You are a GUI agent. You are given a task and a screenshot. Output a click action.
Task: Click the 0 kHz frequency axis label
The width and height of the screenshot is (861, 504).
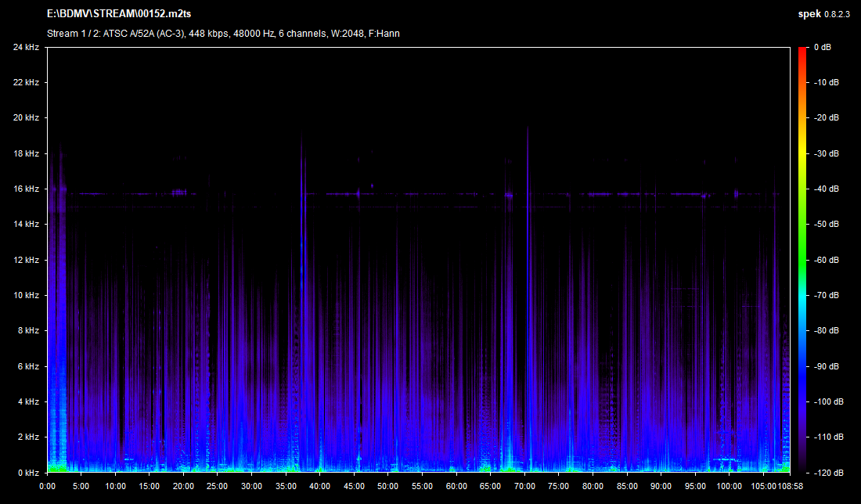pyautogui.click(x=28, y=473)
